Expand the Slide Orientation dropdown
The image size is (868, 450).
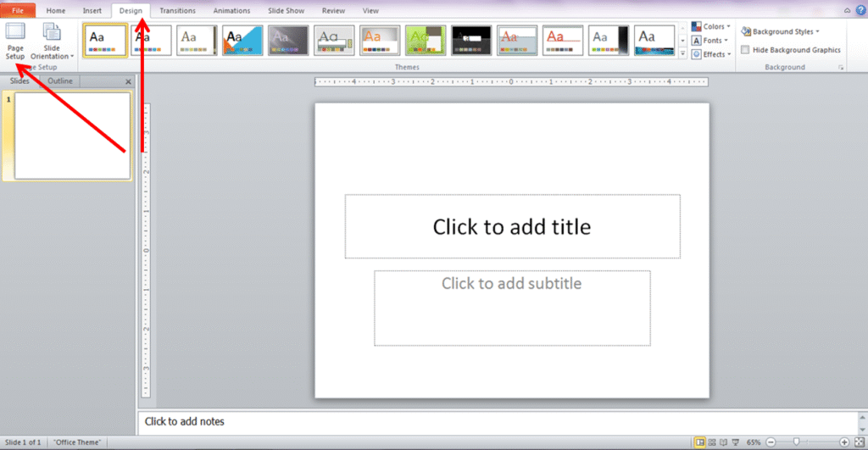(x=52, y=42)
